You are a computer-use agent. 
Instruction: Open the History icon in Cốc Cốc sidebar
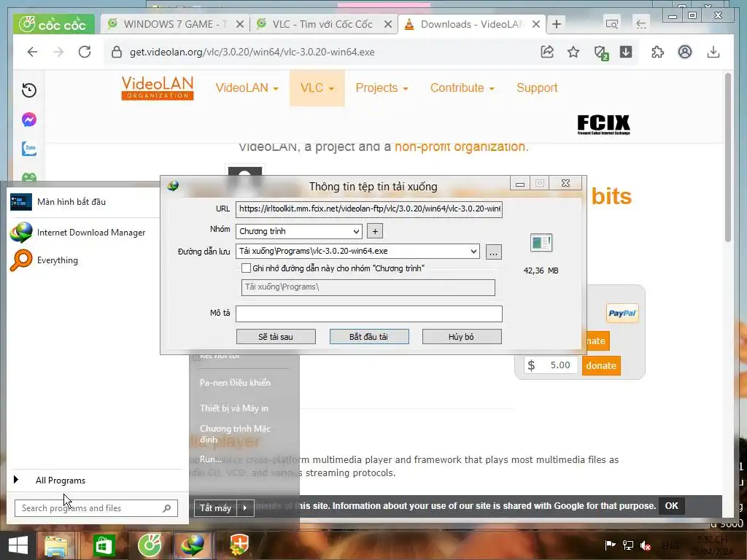tap(29, 90)
